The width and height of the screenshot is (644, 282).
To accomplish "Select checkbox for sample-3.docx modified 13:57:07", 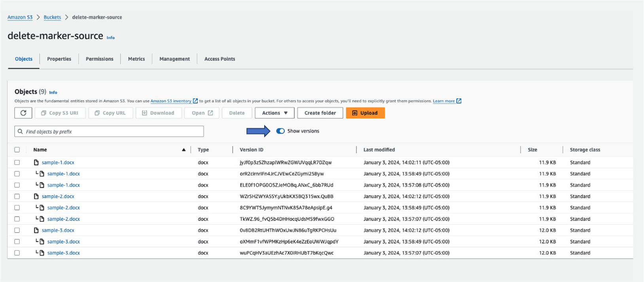I will point(17,253).
